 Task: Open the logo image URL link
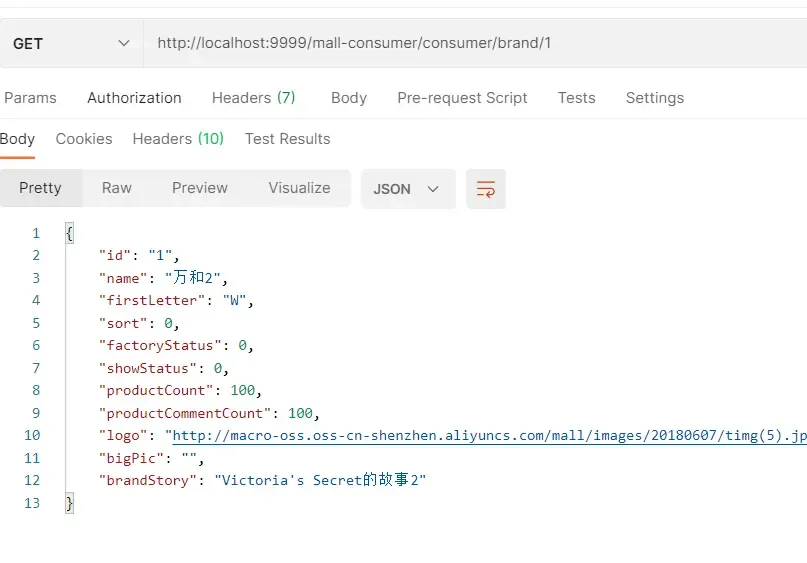488,436
